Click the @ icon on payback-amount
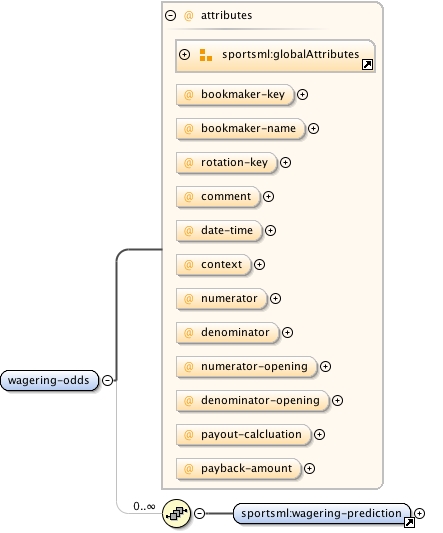 coord(188,468)
